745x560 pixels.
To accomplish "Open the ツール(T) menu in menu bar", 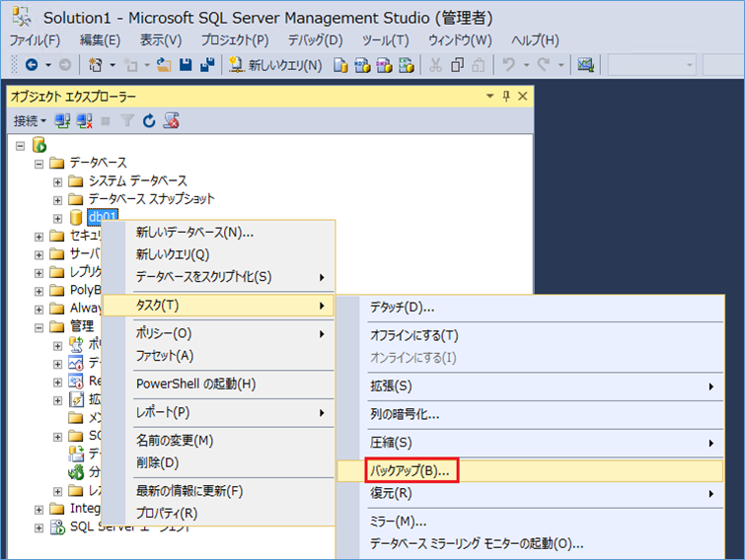I will pos(386,40).
